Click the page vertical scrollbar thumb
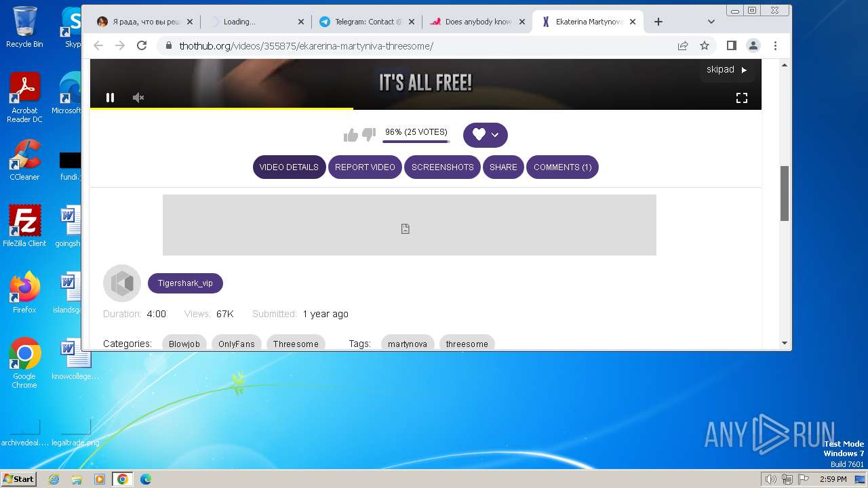The image size is (868, 488). (785, 193)
